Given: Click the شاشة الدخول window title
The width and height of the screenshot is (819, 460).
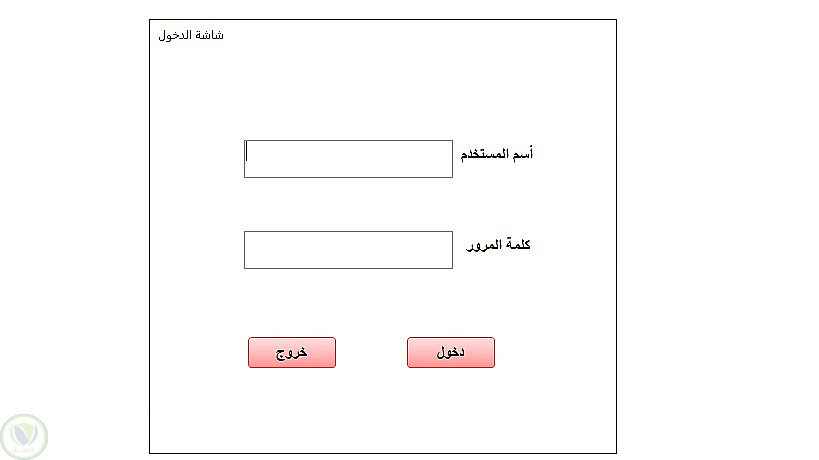Looking at the screenshot, I should click(191, 36).
